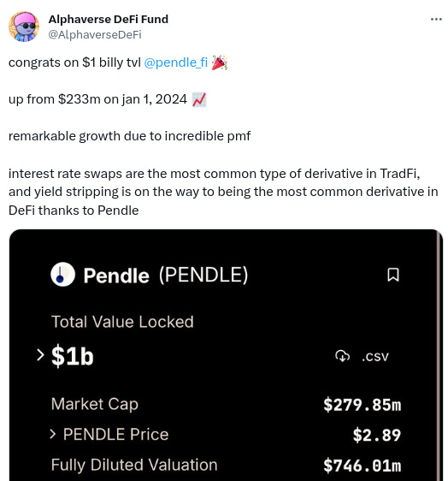
Task: Open the @pendle_fi mention link
Action: click(176, 62)
